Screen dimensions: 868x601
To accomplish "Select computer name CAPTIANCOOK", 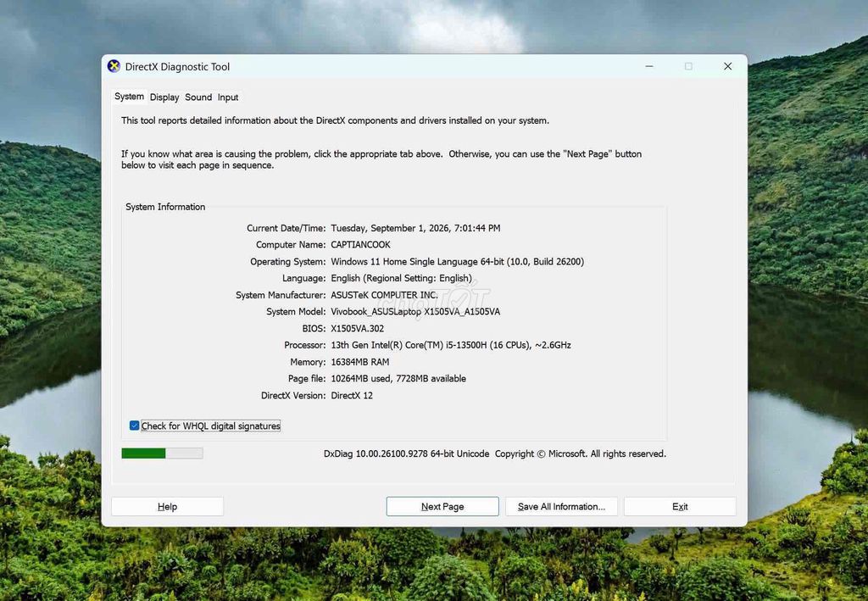I will point(360,245).
